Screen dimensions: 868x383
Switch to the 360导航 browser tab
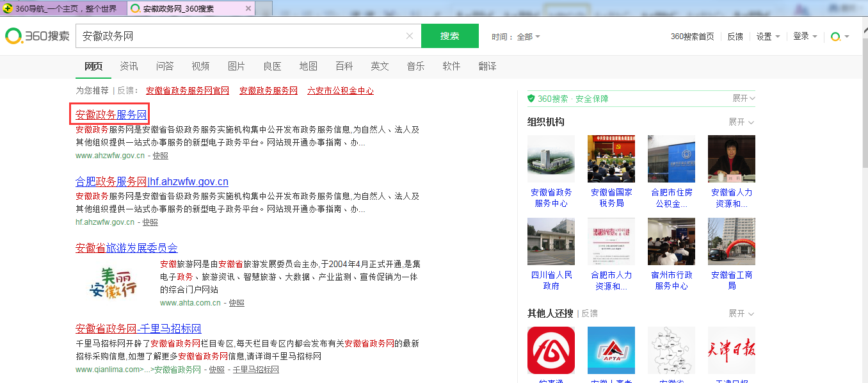(64, 9)
